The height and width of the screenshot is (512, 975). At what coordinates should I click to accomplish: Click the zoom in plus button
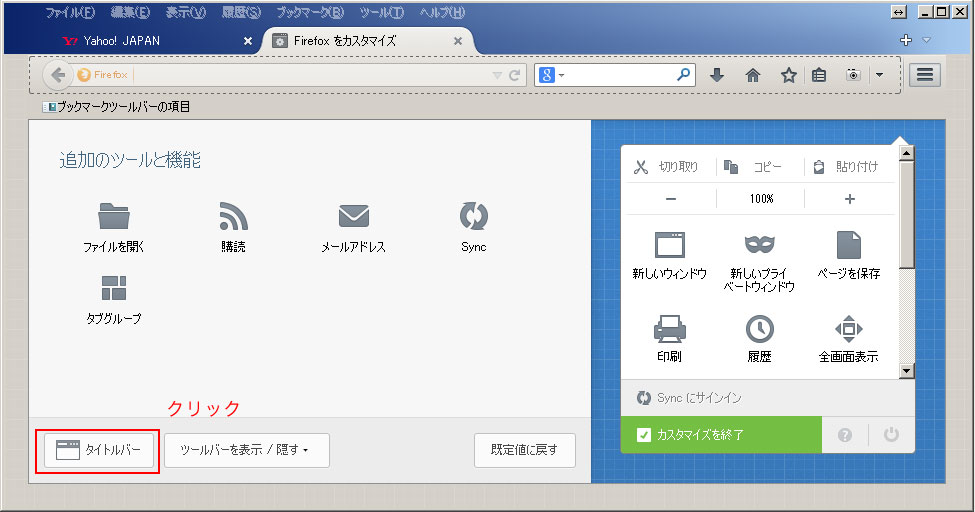click(849, 199)
